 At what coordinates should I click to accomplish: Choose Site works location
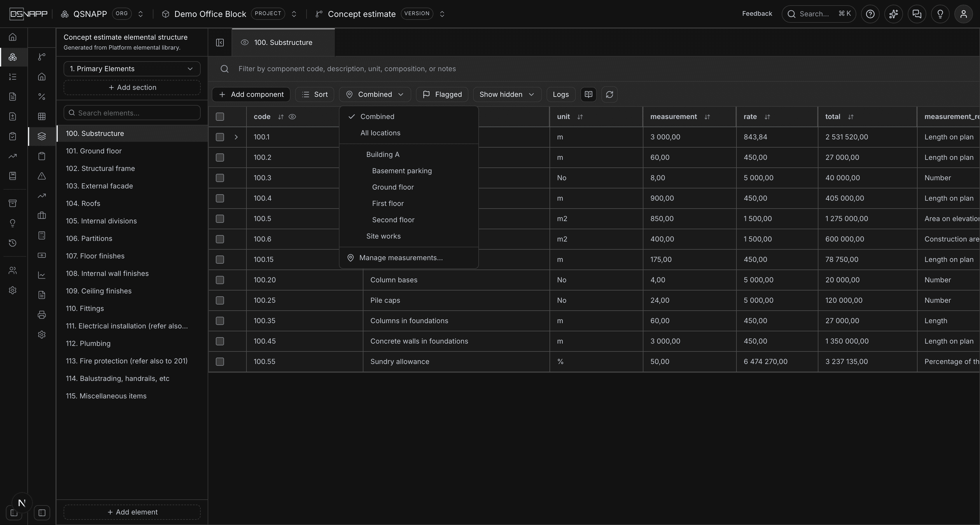coord(409,236)
